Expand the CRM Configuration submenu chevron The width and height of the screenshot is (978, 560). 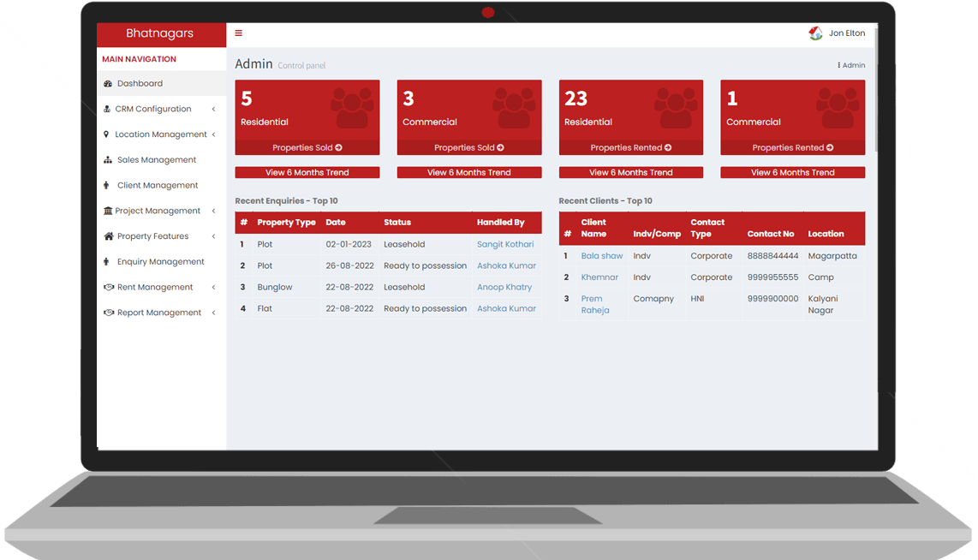tap(213, 110)
